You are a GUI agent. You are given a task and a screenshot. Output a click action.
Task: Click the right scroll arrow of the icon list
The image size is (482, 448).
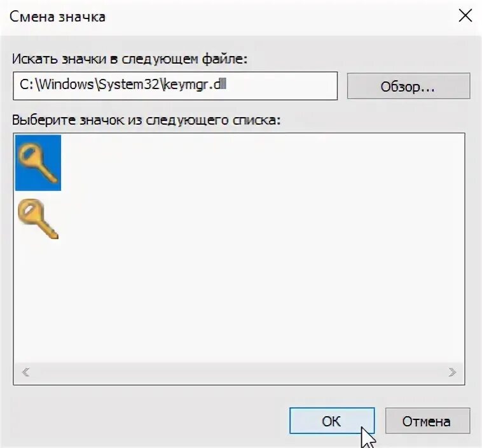tap(452, 372)
